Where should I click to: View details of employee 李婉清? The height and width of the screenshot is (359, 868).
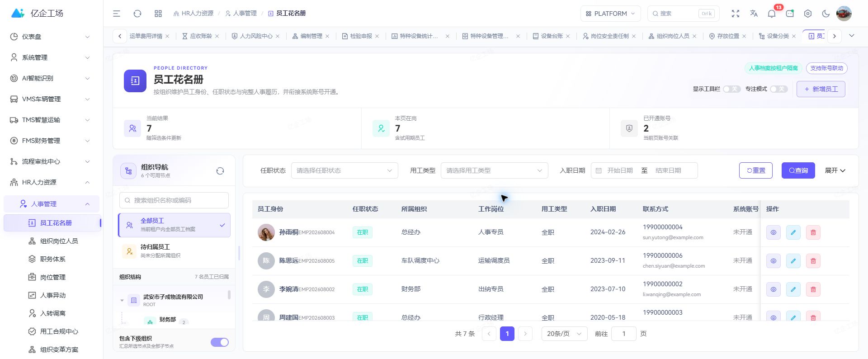[x=774, y=289]
